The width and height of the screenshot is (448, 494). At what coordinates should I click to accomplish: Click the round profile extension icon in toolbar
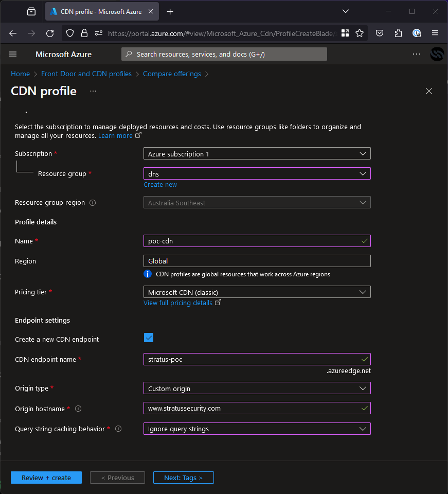417,33
